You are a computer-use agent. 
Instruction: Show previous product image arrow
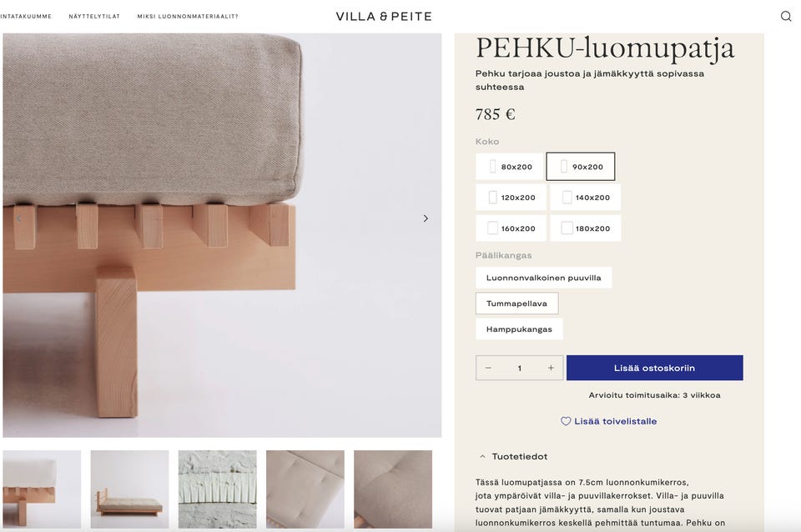point(18,218)
